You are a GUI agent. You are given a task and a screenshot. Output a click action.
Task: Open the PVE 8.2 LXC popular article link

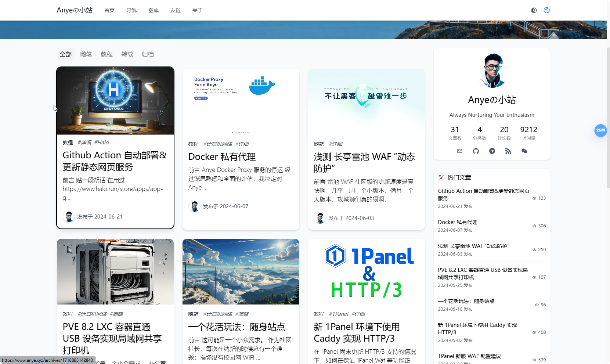pos(483,274)
